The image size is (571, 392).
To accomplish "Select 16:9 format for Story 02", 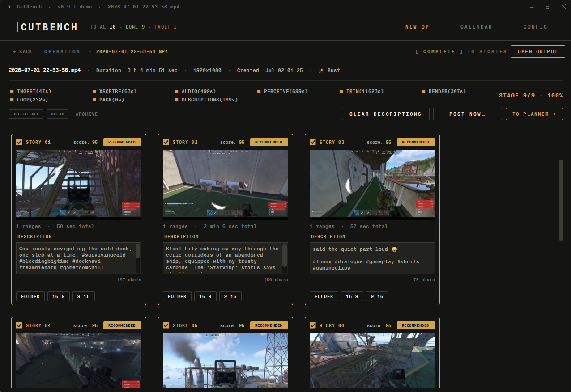I will tap(205, 296).
